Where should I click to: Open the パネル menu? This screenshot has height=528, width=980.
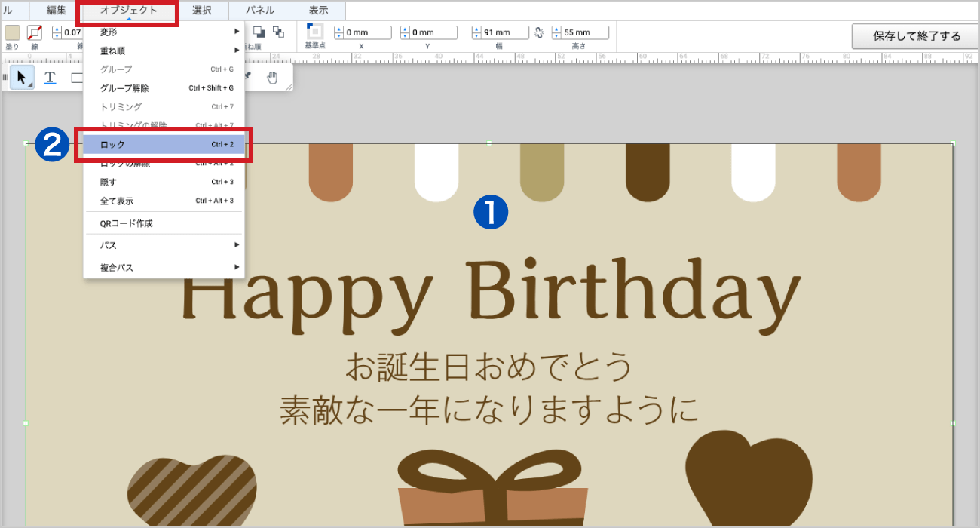[x=260, y=11]
